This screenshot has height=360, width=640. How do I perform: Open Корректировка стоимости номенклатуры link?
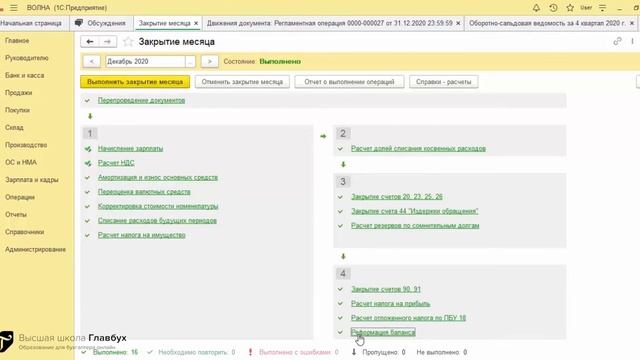pyautogui.click(x=158, y=207)
